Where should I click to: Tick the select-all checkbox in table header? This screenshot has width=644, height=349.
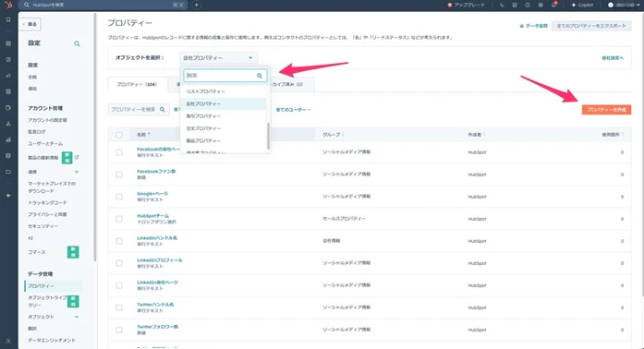[119, 135]
